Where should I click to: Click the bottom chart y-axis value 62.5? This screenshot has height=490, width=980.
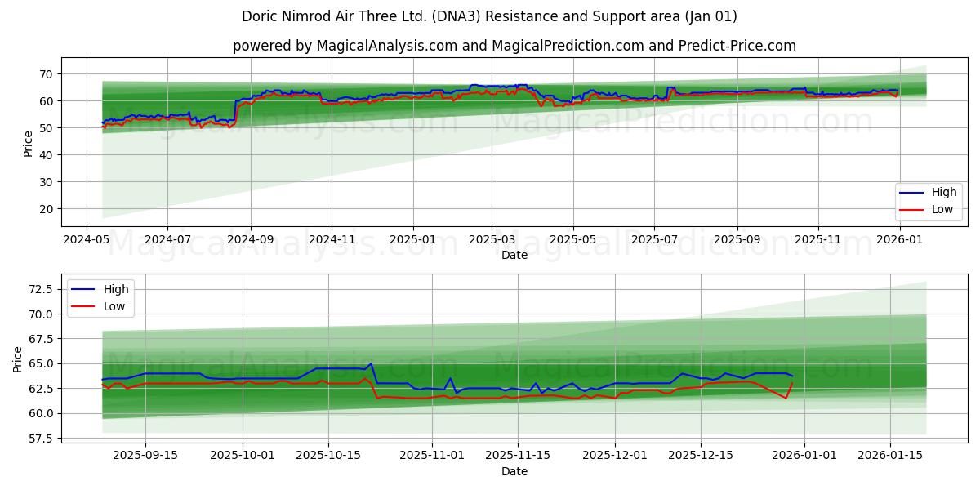click(x=42, y=389)
